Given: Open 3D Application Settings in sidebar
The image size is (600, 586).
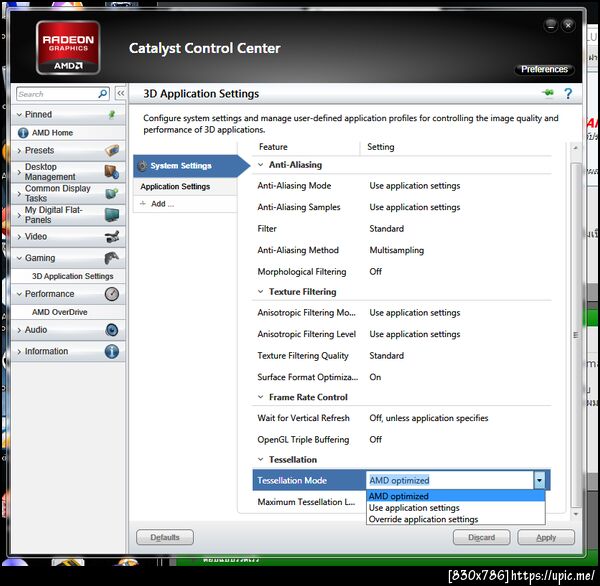Looking at the screenshot, I should pos(72,276).
